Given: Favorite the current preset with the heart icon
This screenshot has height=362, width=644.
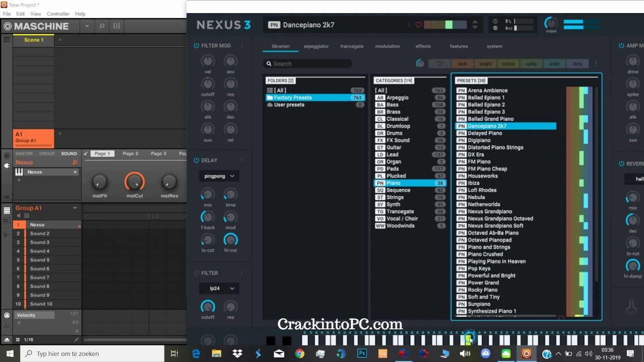Looking at the screenshot, I should (418, 25).
